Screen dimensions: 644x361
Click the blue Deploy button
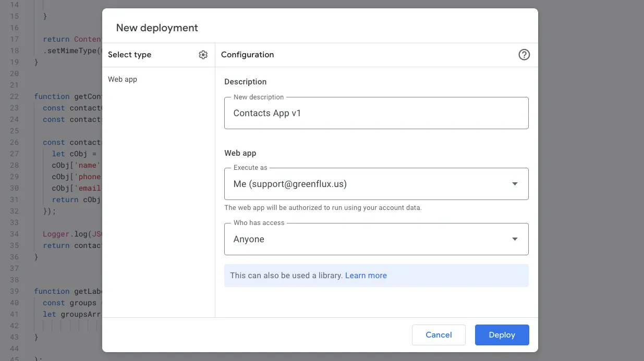[x=502, y=335]
